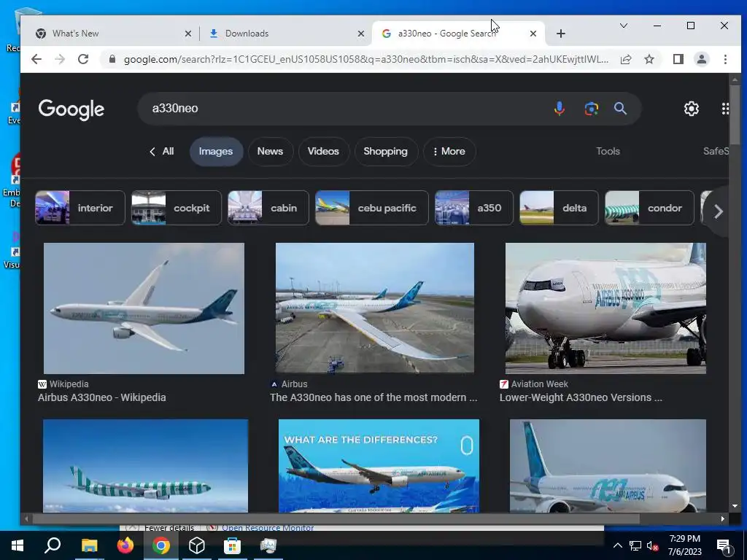Select the Videos filter
This screenshot has height=560, width=747.
(x=323, y=152)
